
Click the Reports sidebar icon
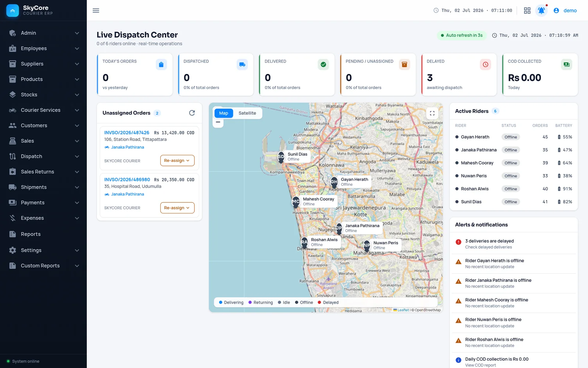coord(12,234)
